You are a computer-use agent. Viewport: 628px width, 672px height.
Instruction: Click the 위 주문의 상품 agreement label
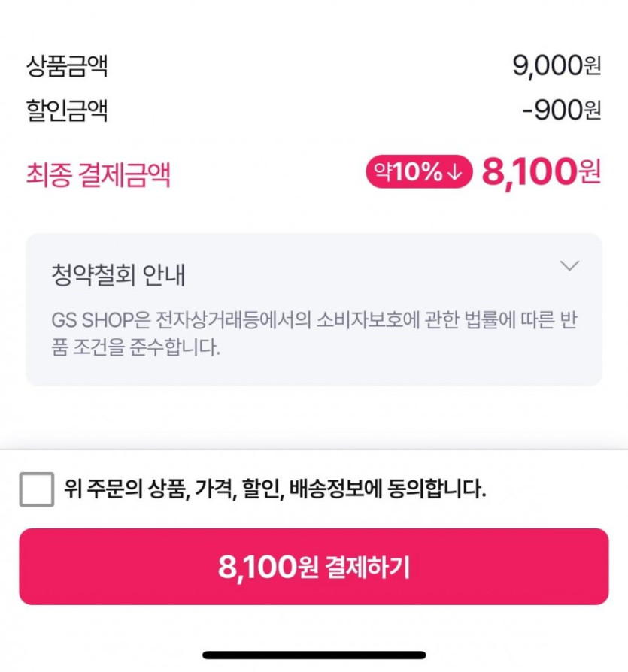(125, 489)
